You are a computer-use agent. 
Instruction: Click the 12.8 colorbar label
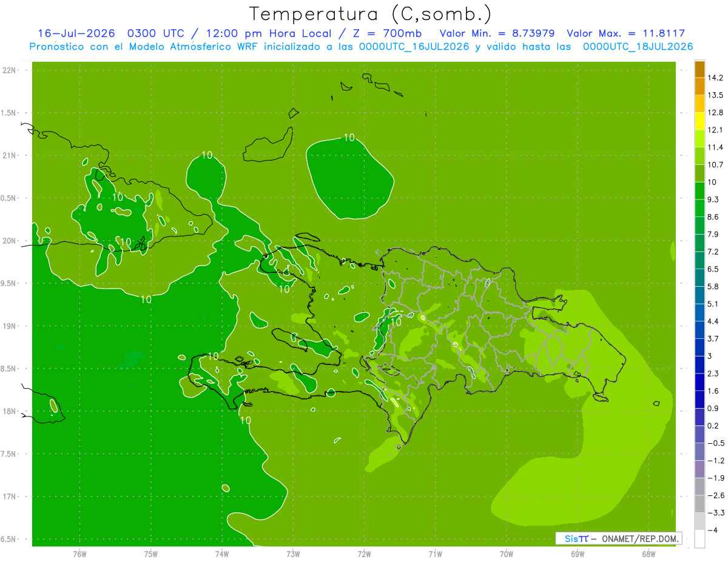tap(716, 113)
